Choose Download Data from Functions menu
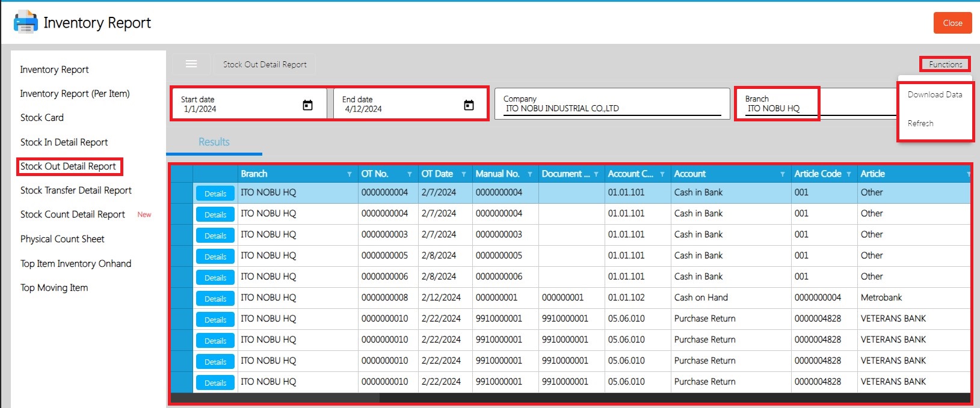 935,94
